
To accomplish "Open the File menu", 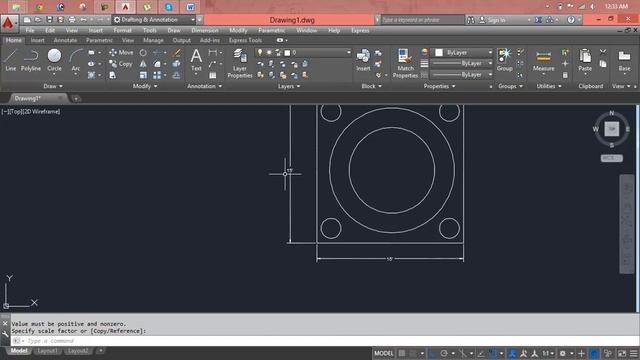I will pos(30,31).
